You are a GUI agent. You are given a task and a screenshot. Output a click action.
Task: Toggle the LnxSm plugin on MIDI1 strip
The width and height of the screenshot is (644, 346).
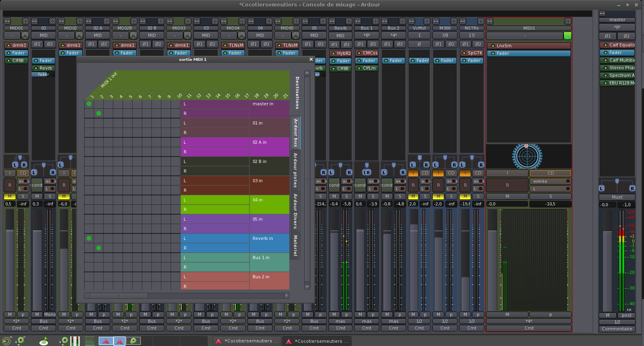click(x=493, y=46)
